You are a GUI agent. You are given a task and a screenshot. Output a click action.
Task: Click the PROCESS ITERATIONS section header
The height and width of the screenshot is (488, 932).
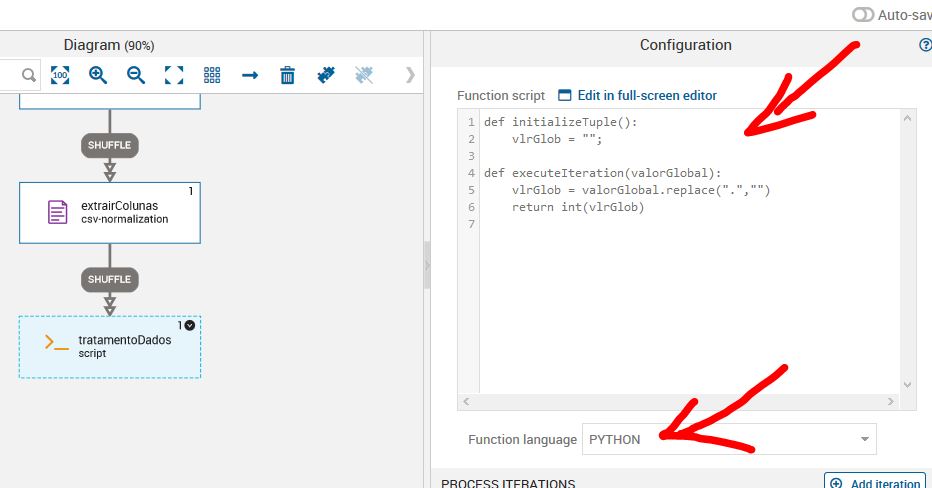click(508, 483)
